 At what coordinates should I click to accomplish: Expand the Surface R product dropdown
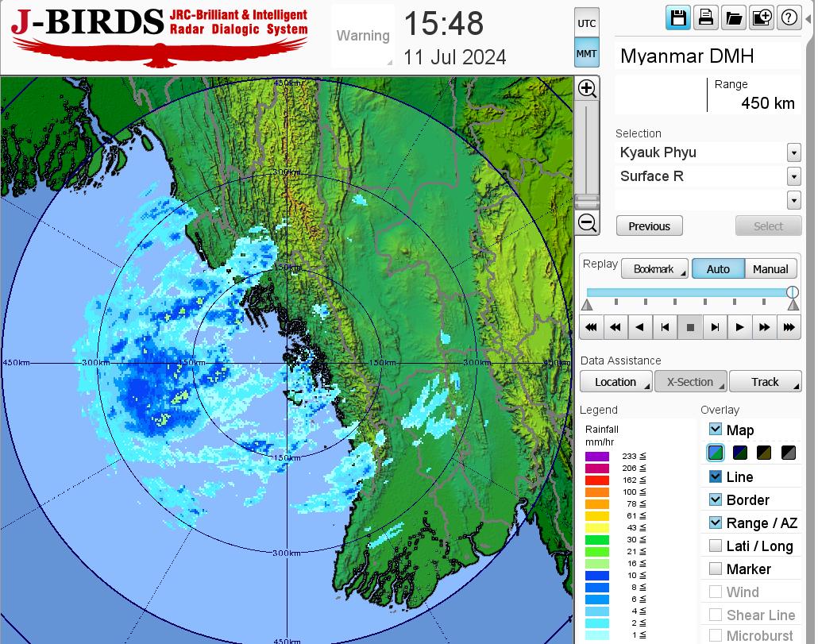tap(793, 176)
